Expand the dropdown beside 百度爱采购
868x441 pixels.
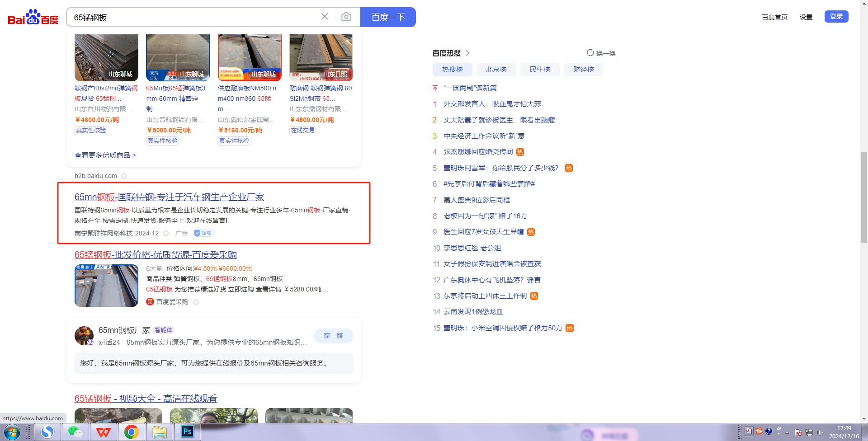pyautogui.click(x=196, y=302)
